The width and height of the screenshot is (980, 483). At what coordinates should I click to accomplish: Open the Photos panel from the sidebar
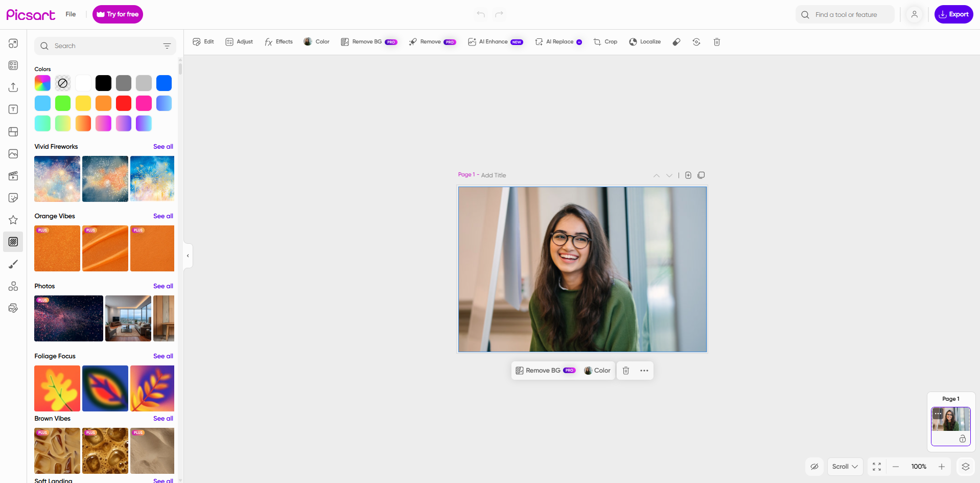13,154
